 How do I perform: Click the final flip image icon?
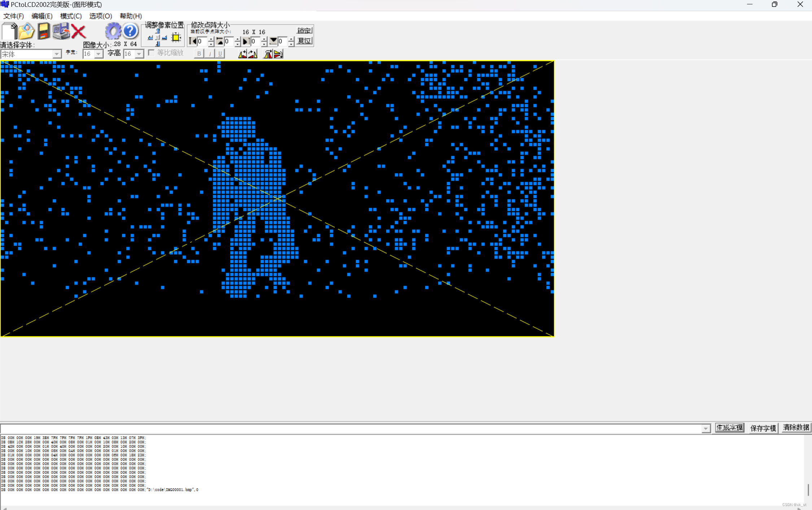pos(278,54)
